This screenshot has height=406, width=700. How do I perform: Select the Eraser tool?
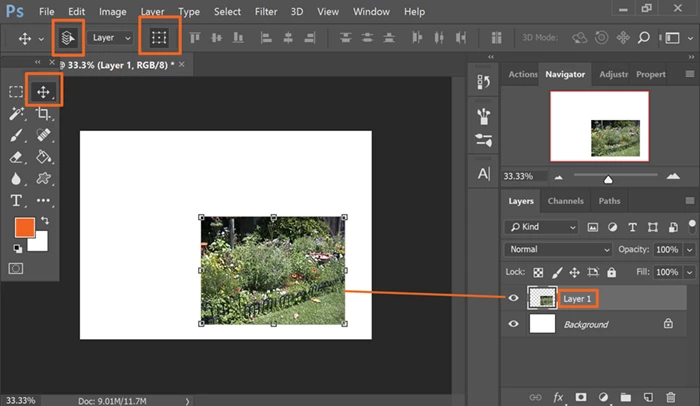(17, 157)
